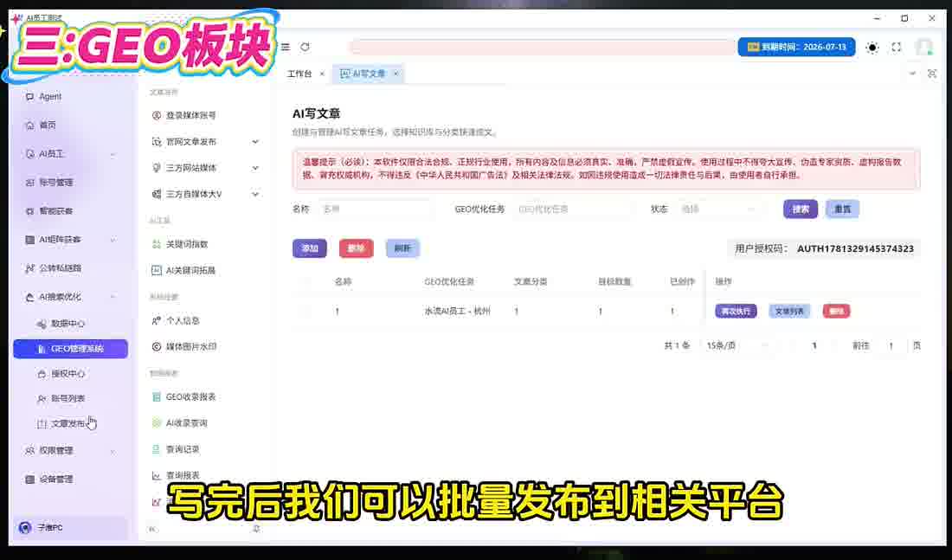Viewport: 952px width, 560px height.
Task: Maximize tab content icon in the tab bar
Action: (x=932, y=74)
